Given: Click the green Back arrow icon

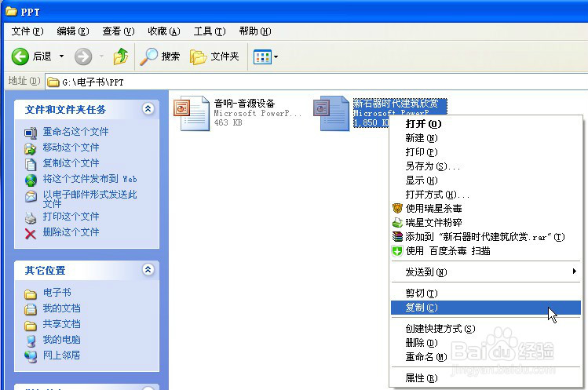Looking at the screenshot, I should (x=20, y=56).
